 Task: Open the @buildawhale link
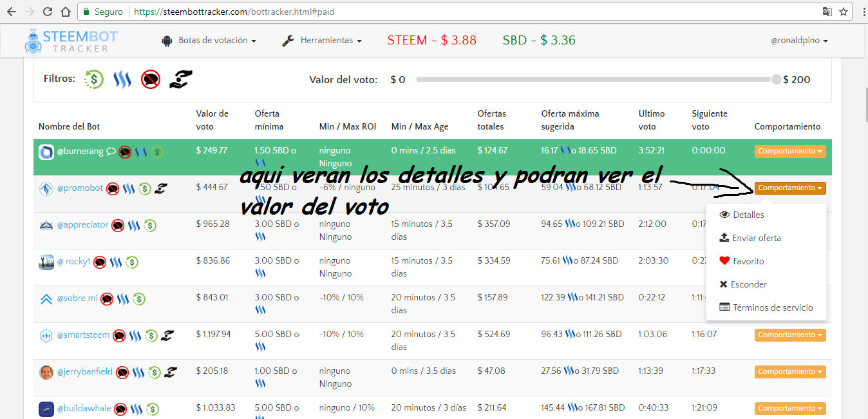coord(84,409)
